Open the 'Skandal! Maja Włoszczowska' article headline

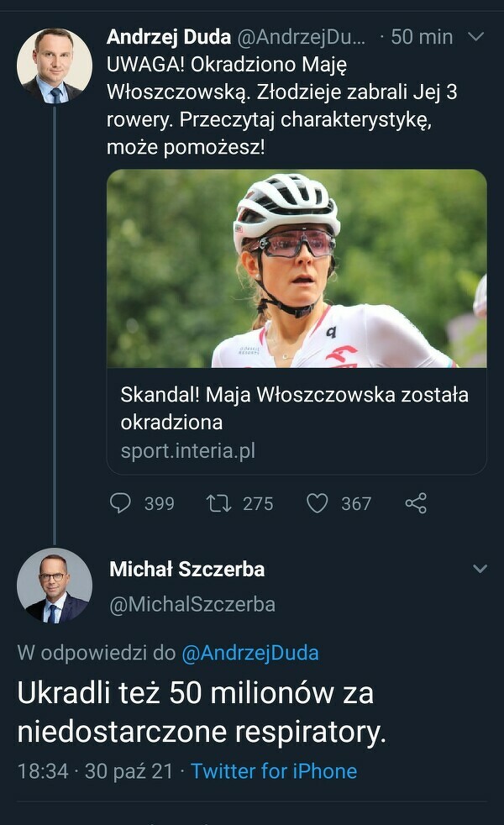294,407
